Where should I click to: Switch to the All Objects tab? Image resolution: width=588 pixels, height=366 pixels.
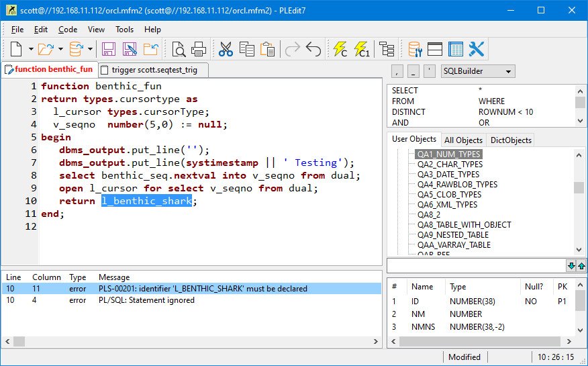point(463,140)
